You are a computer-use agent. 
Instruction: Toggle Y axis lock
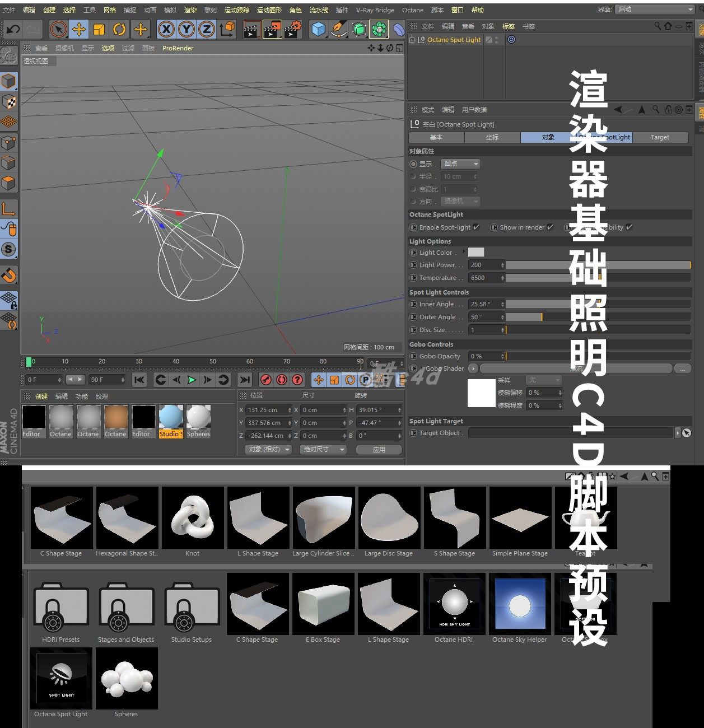[187, 29]
